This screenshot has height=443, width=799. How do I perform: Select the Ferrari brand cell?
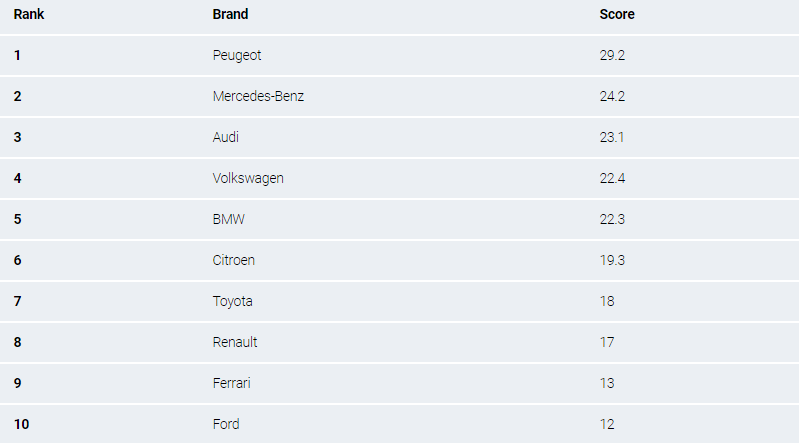tap(233, 383)
